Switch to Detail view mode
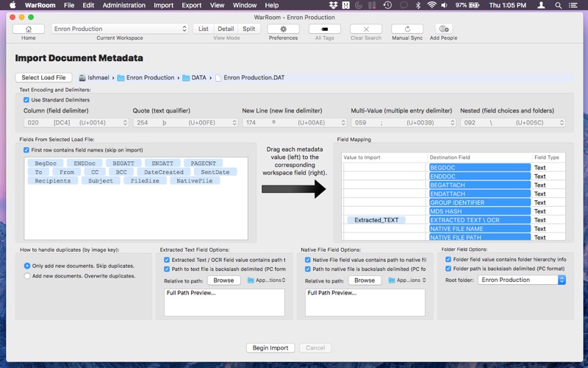 coord(226,29)
